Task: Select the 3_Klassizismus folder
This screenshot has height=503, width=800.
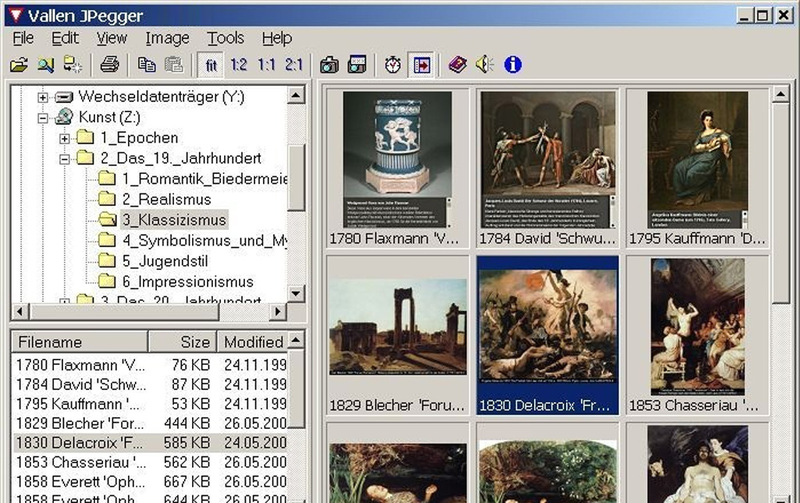Action: [x=174, y=220]
